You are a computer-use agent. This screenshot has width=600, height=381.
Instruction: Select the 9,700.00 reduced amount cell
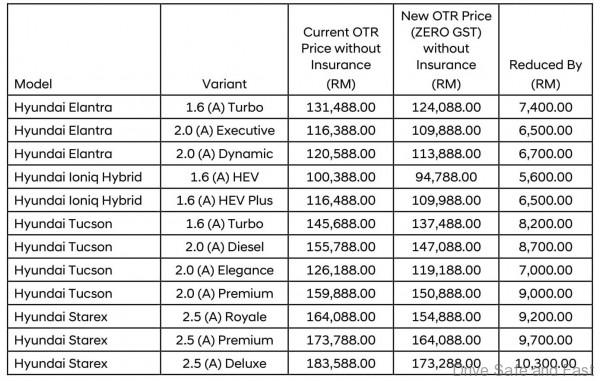546,340
